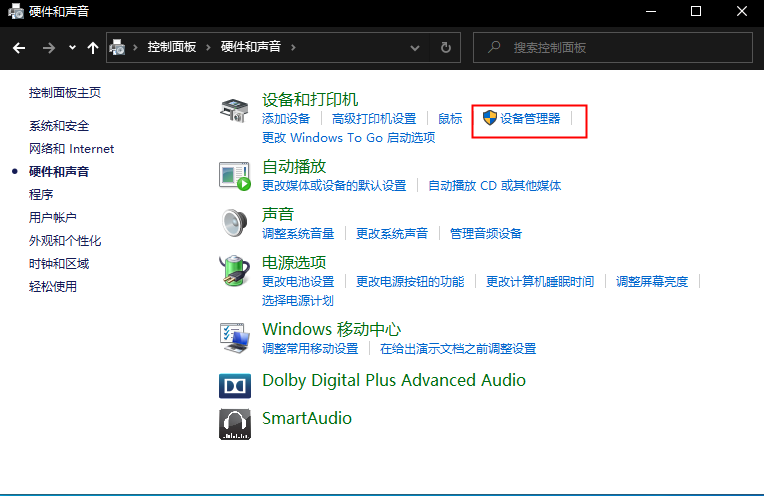The image size is (764, 496).
Task: Go back with the back arrow
Action: (19, 48)
